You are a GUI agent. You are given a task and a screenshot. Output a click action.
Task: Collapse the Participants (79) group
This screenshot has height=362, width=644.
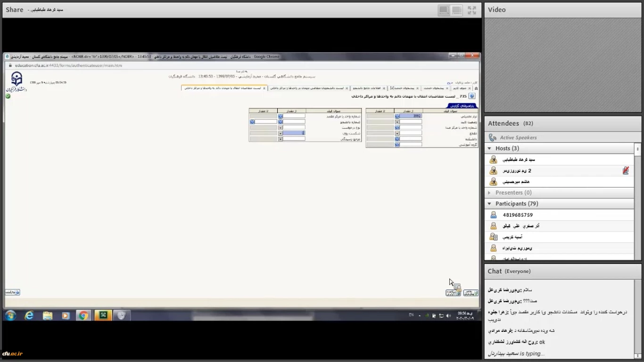tap(489, 204)
